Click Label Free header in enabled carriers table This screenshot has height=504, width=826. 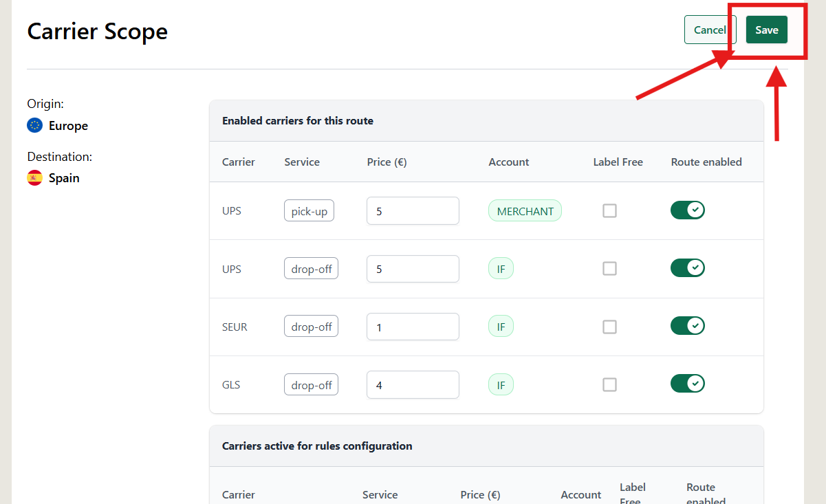tap(618, 162)
